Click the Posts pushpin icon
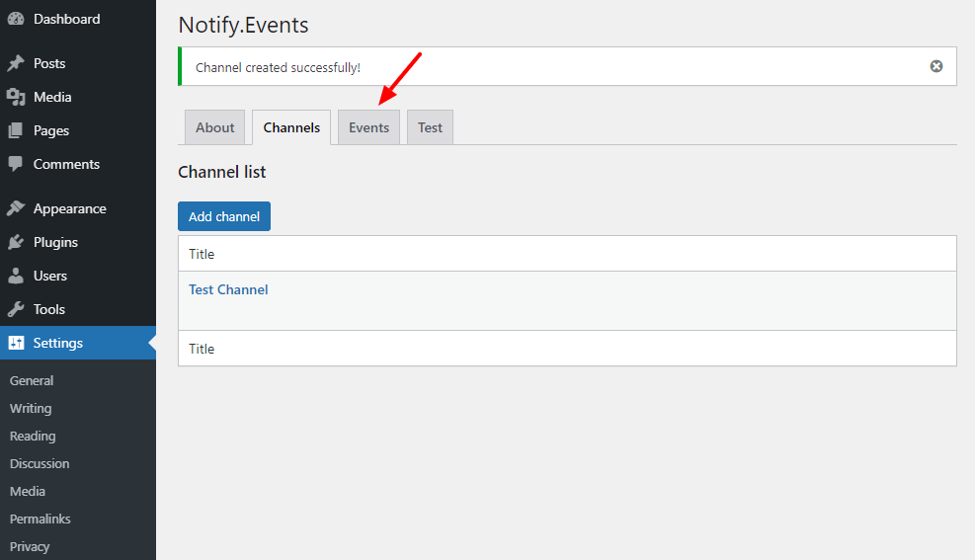Image resolution: width=975 pixels, height=560 pixels. [16, 63]
